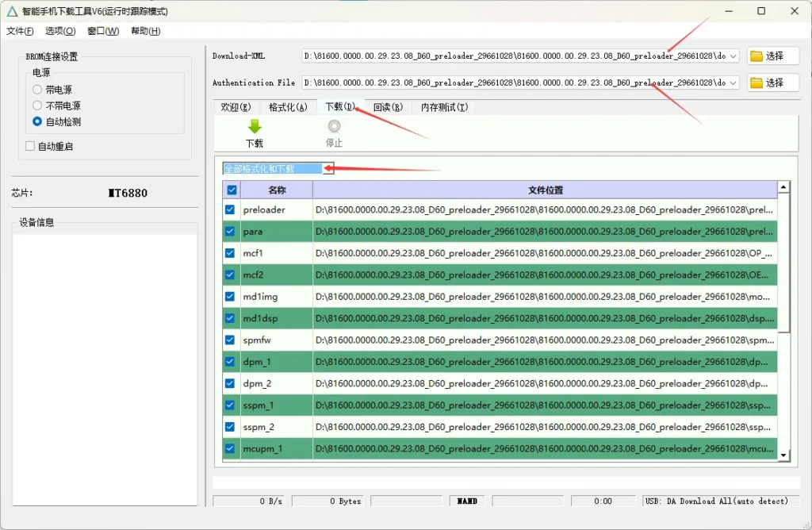The height and width of the screenshot is (530, 812).
Task: Switch to the 下载(D) tab
Action: [x=340, y=107]
